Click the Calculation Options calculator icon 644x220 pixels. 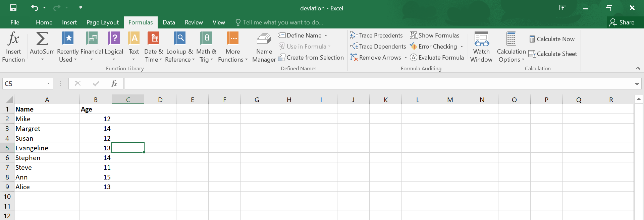(x=511, y=39)
